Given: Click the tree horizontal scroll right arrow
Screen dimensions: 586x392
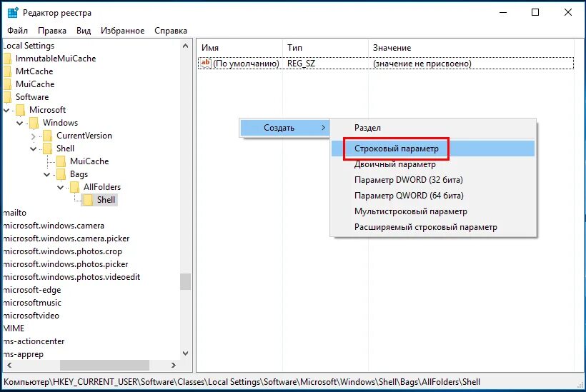Looking at the screenshot, I should pos(174,365).
